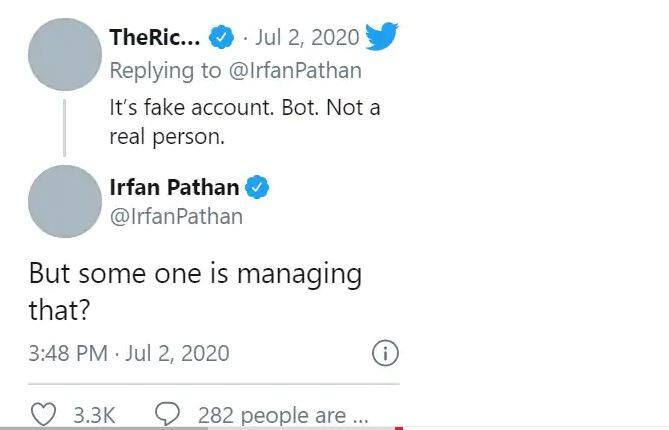Open Irfan Pathan's profile avatar
The width and height of the screenshot is (669, 430).
(65, 201)
